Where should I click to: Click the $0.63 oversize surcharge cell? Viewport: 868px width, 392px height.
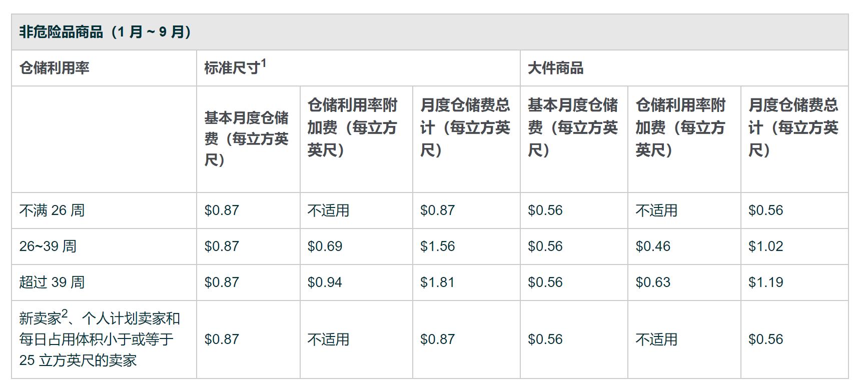(x=653, y=282)
